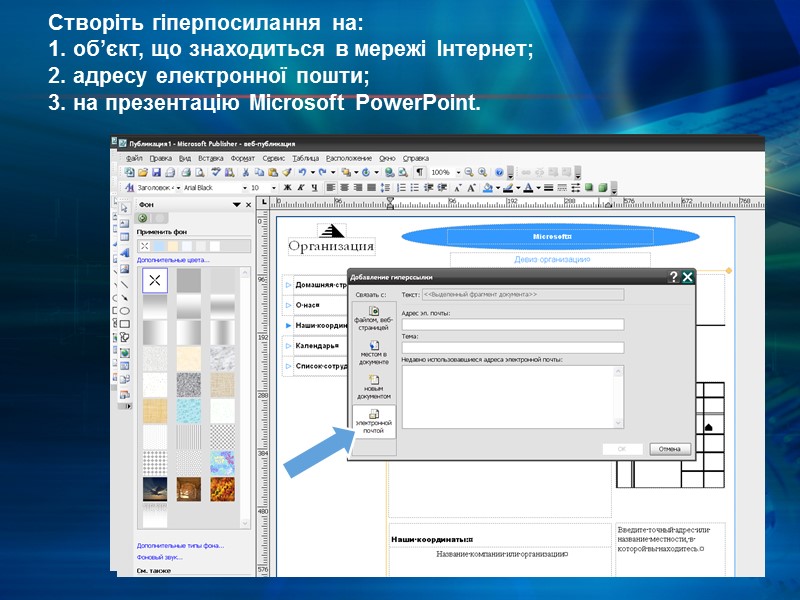
Task: Click the New publication icon in toolbar
Action: pos(130,172)
